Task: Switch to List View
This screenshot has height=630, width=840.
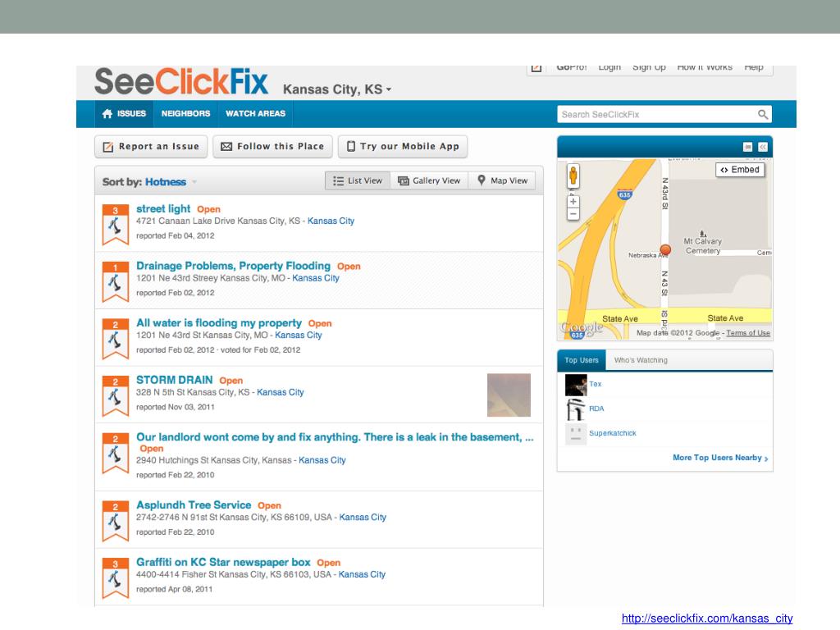Action: 358,180
